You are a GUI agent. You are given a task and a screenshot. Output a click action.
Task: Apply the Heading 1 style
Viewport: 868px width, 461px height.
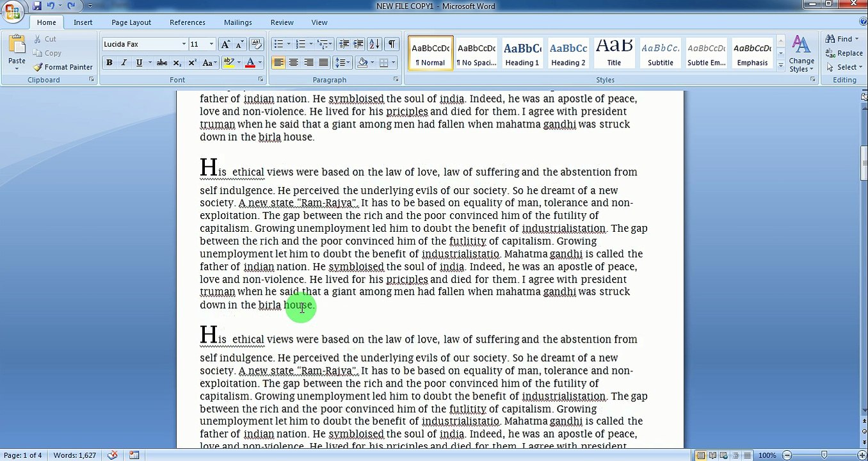522,54
